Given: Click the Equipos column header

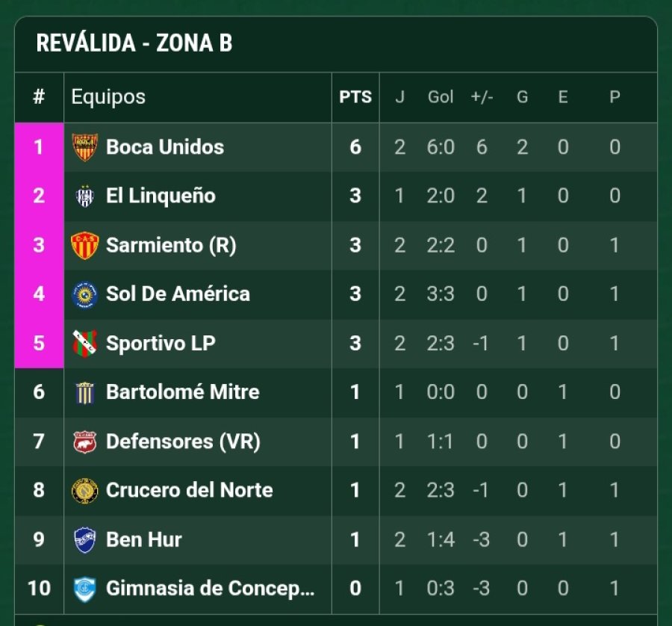Looking at the screenshot, I should (108, 97).
